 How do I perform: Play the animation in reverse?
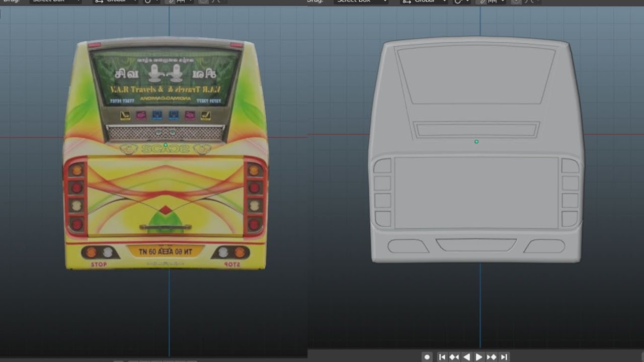tap(466, 357)
